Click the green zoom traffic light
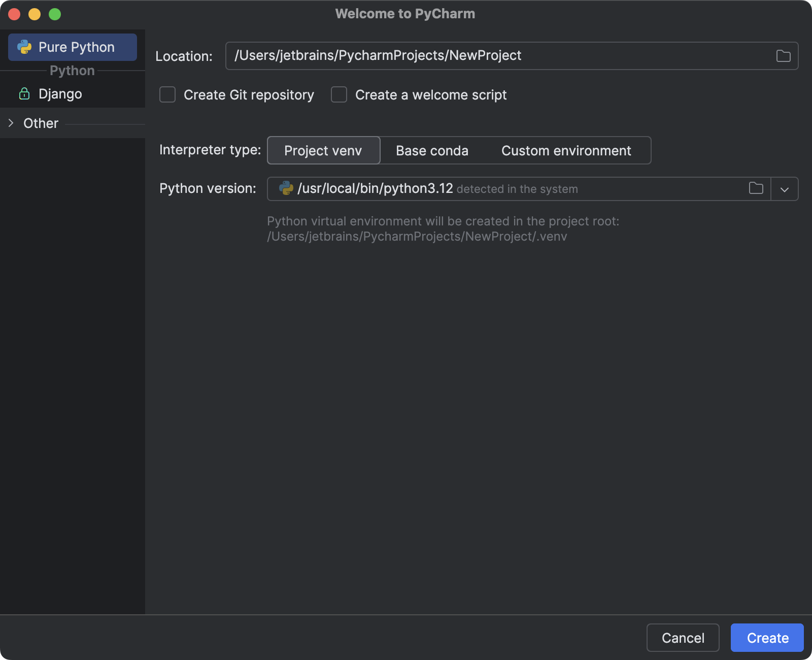This screenshot has height=660, width=812. [x=54, y=14]
